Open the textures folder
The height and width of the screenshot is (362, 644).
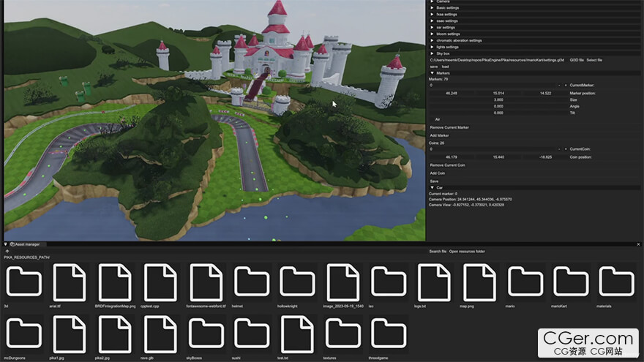343,333
